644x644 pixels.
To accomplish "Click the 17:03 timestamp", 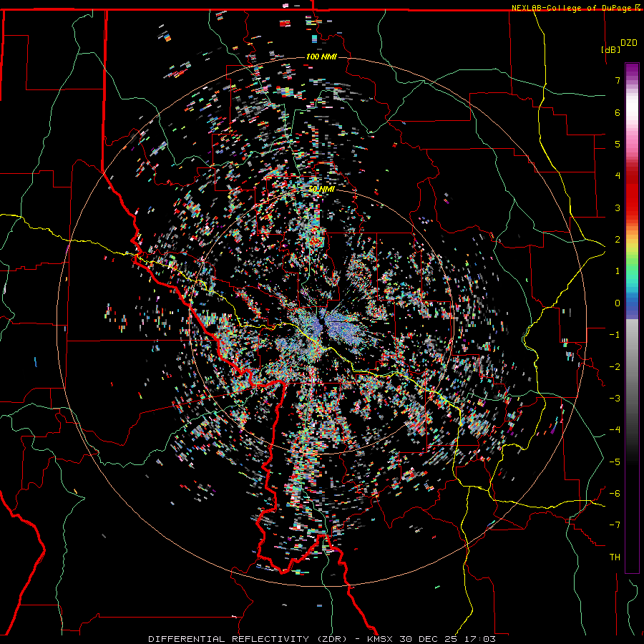I will (480, 639).
